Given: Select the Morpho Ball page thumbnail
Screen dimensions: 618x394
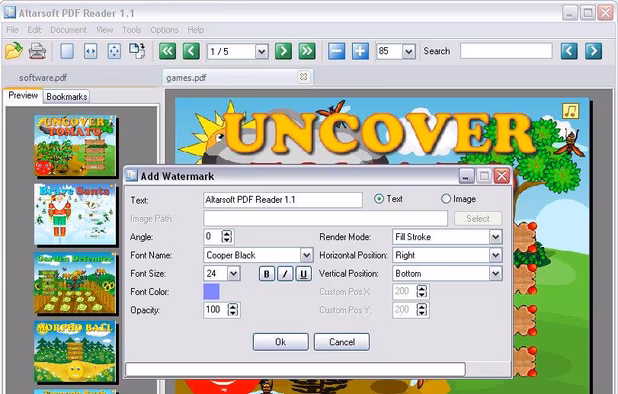Looking at the screenshot, I should [75, 351].
